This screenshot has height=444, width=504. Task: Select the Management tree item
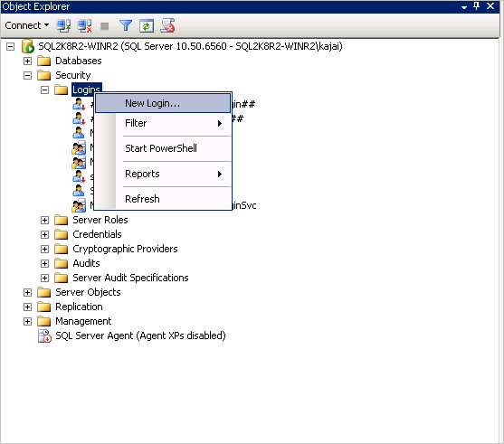(83, 321)
